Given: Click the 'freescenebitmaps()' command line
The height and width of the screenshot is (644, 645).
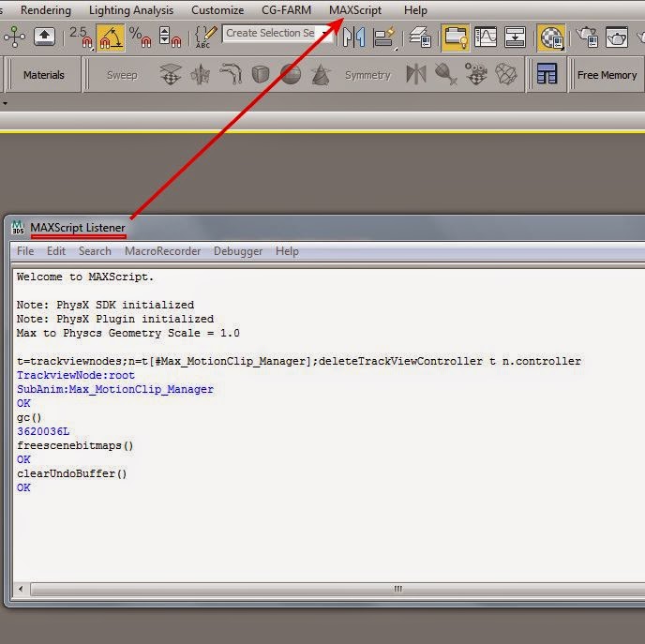Looking at the screenshot, I should [x=75, y=445].
